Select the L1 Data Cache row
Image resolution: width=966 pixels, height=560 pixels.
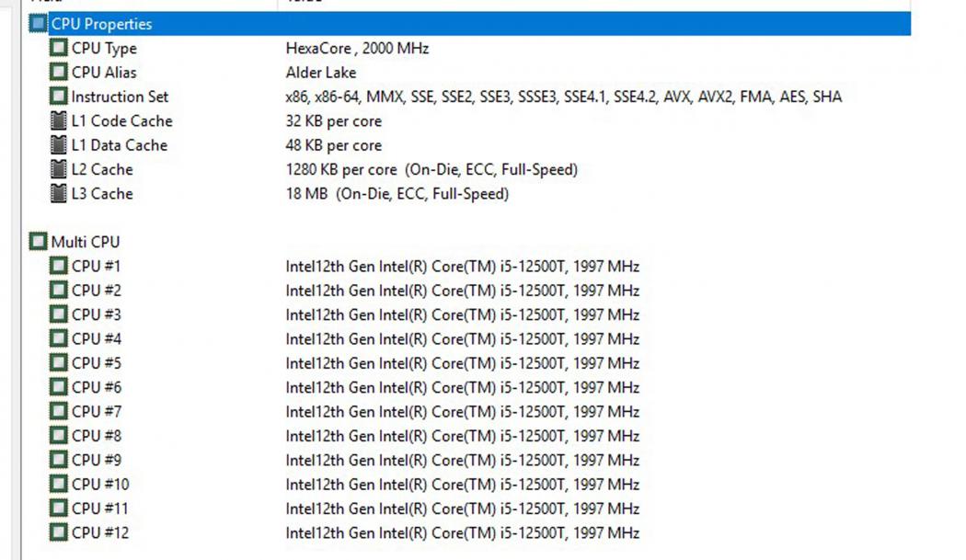[120, 145]
